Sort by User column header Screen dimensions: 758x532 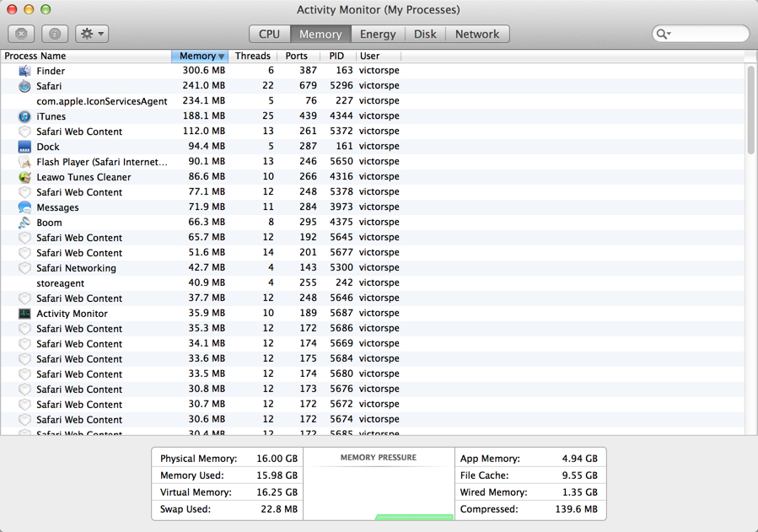[x=379, y=56]
